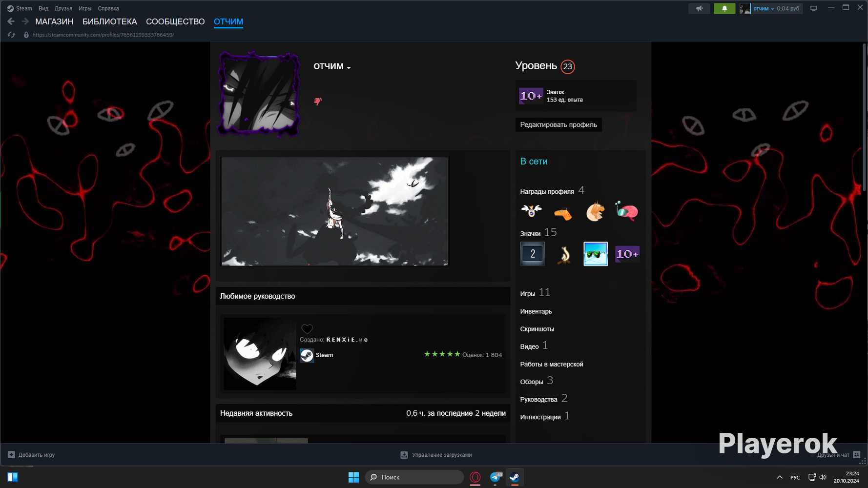Click the thumbs-down emoji under the profile name
This screenshot has width=868, height=488.
tap(318, 101)
